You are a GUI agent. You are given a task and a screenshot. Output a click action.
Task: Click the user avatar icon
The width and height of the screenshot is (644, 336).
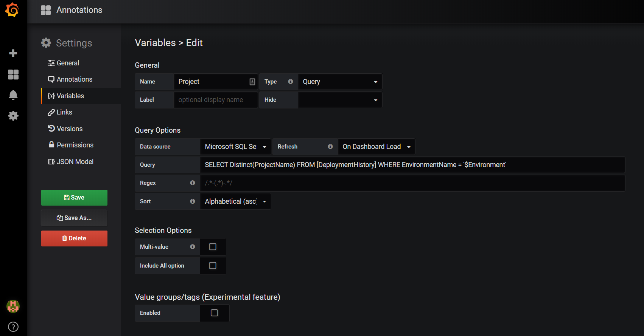coord(13,306)
